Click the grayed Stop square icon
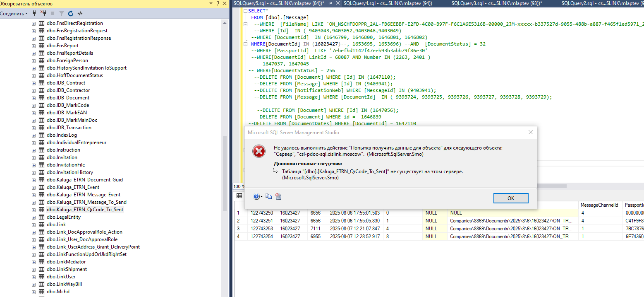The height and width of the screenshot is (297, 644). (53, 14)
